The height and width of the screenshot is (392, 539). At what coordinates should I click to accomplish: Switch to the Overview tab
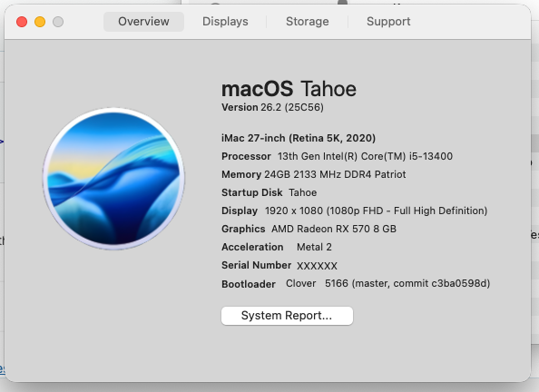pyautogui.click(x=143, y=22)
